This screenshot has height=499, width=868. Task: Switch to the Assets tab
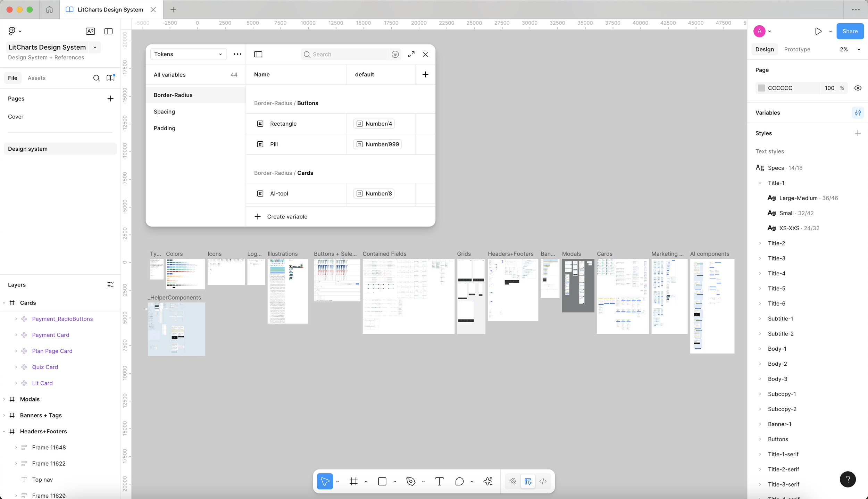tap(36, 78)
